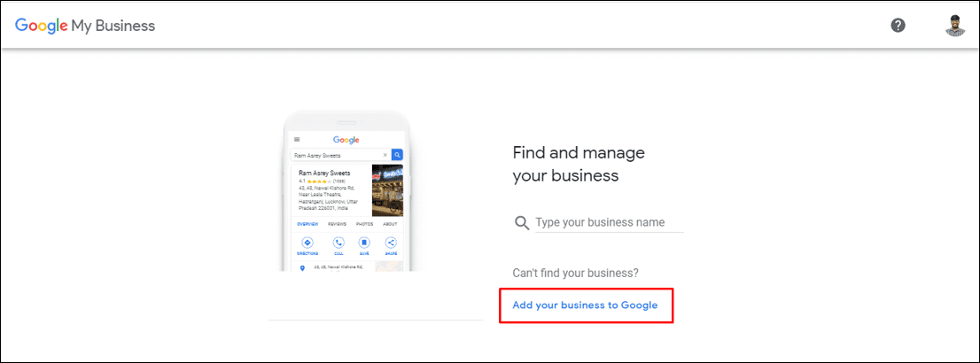Open the help question mark icon

898,26
